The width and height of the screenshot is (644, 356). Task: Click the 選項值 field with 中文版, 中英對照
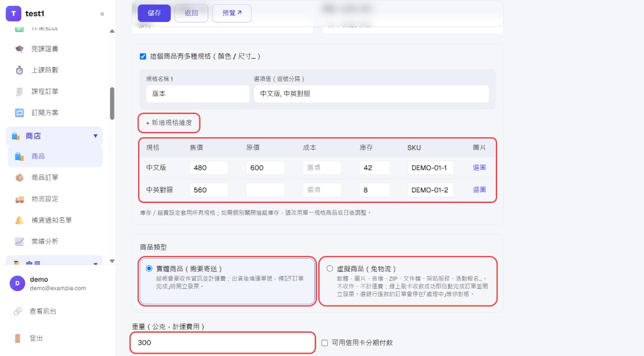pyautogui.click(x=371, y=94)
